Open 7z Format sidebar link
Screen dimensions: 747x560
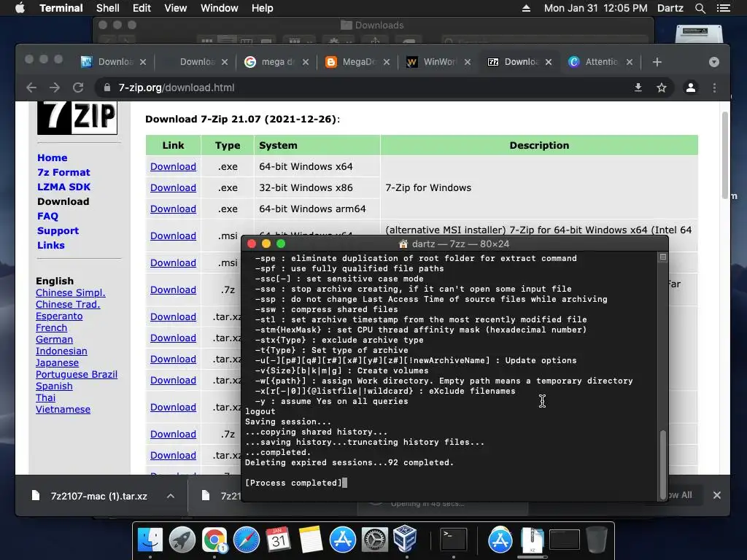(x=63, y=172)
